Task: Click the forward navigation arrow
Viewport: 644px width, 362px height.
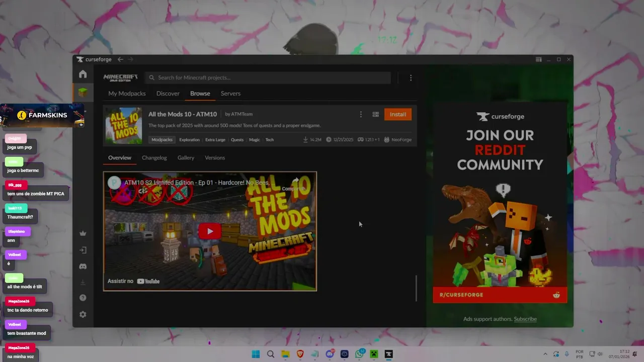Action: coord(130,59)
